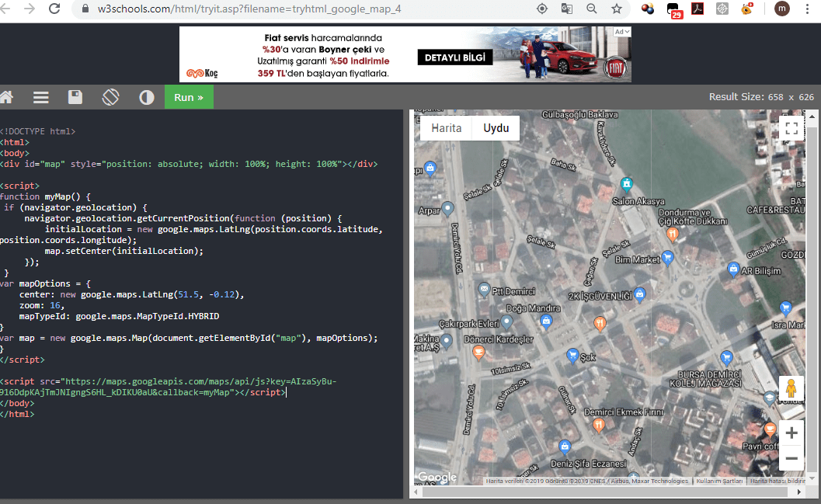The height and width of the screenshot is (504, 821).
Task: Click the Dondurma ve Çiğ Köfte marker
Action: point(673,234)
